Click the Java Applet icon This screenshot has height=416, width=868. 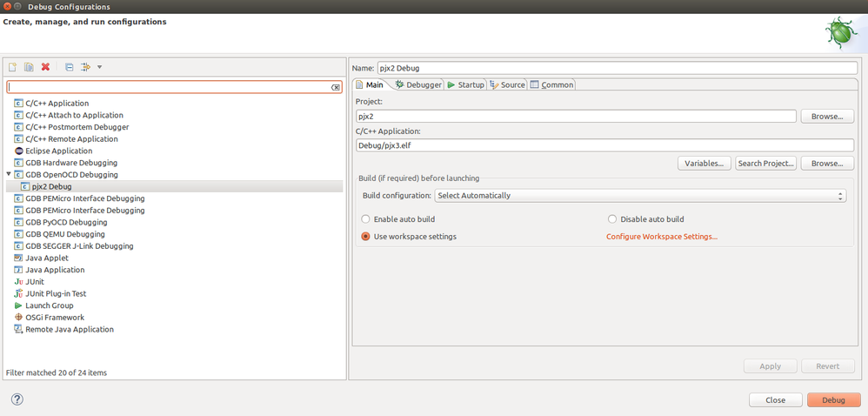18,258
